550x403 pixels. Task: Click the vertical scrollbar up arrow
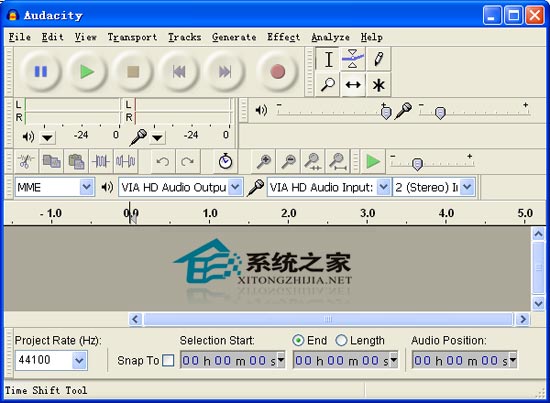[538, 234]
